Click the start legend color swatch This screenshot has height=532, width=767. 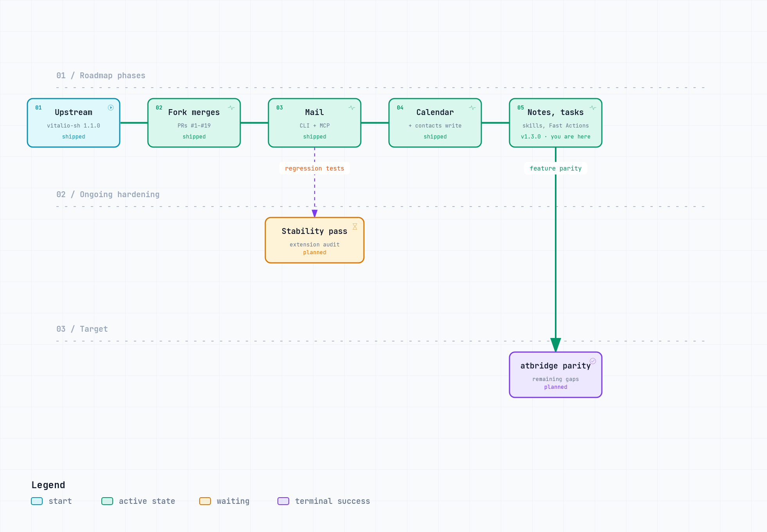37,501
